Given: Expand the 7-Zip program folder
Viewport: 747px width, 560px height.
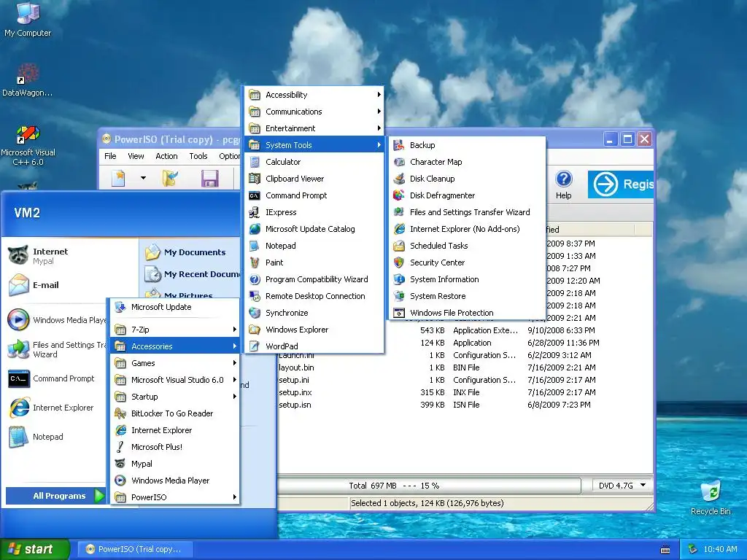Looking at the screenshot, I should coord(174,330).
